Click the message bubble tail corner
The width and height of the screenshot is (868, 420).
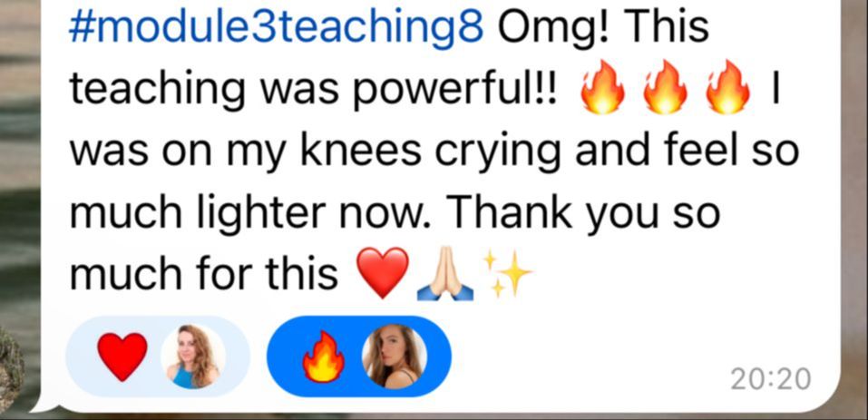point(44,406)
